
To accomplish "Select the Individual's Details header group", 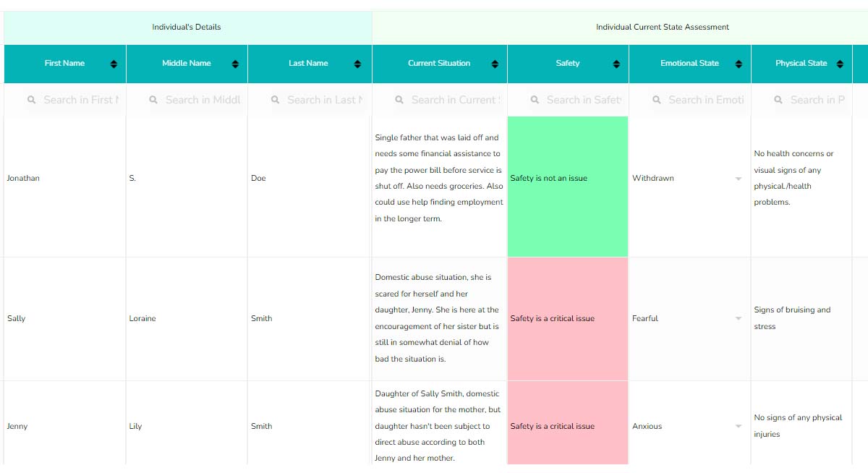I will coord(187,27).
